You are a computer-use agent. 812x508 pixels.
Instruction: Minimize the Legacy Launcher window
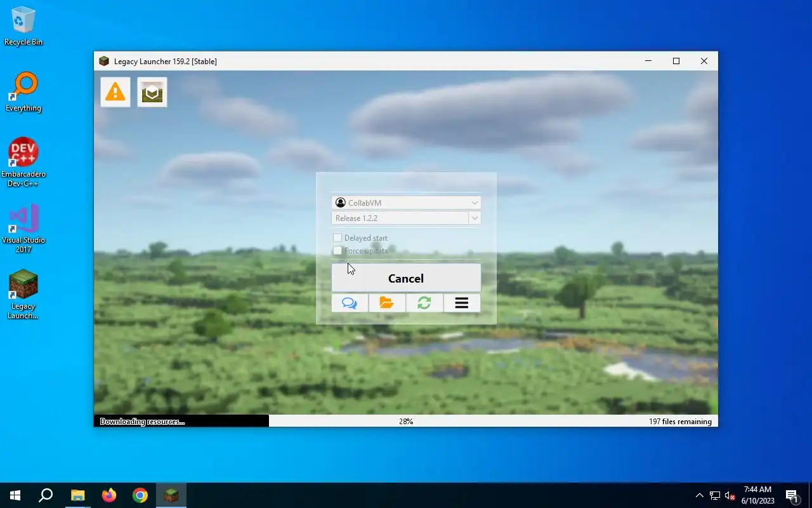click(x=648, y=61)
